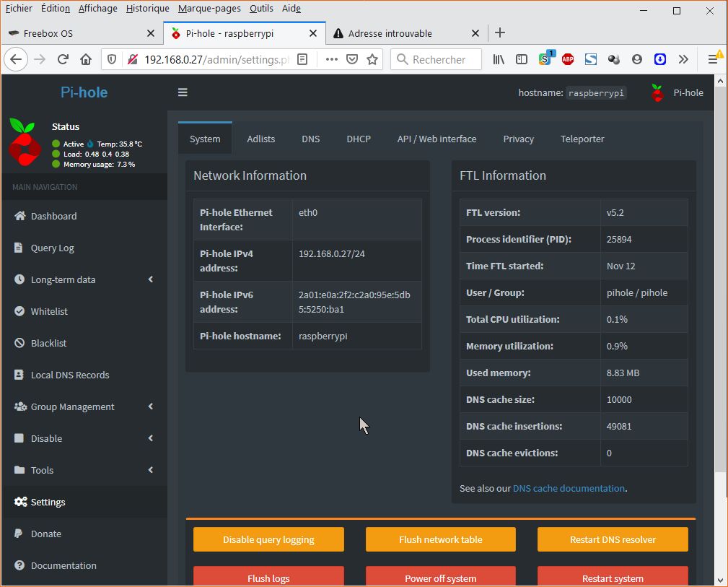Open Outils menu

tap(261, 9)
